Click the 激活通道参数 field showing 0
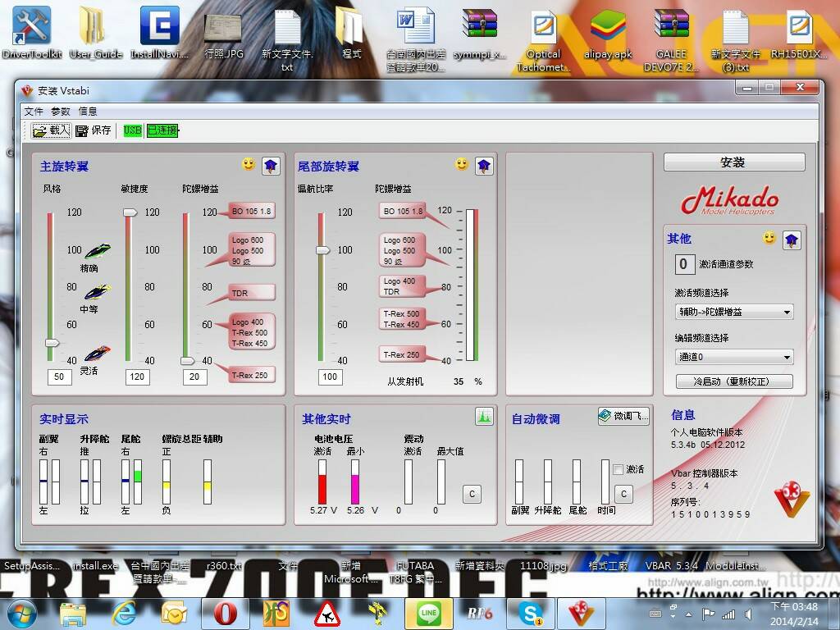This screenshot has height=630, width=840. 683,264
